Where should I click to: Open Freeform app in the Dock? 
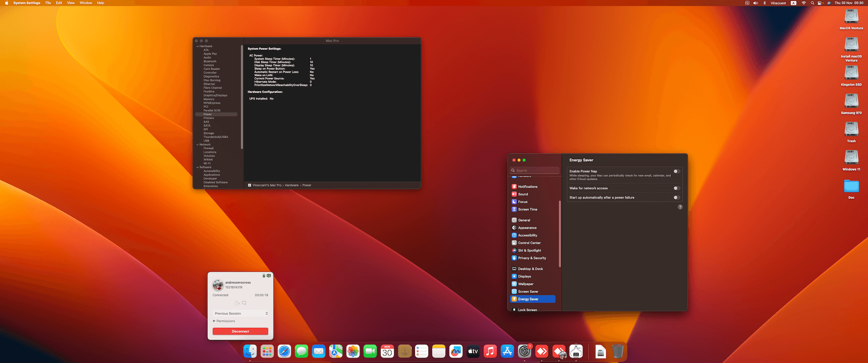click(456, 351)
